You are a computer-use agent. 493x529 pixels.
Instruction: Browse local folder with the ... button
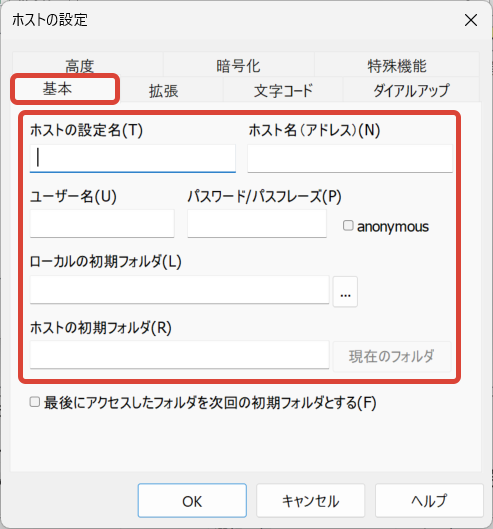click(x=345, y=292)
